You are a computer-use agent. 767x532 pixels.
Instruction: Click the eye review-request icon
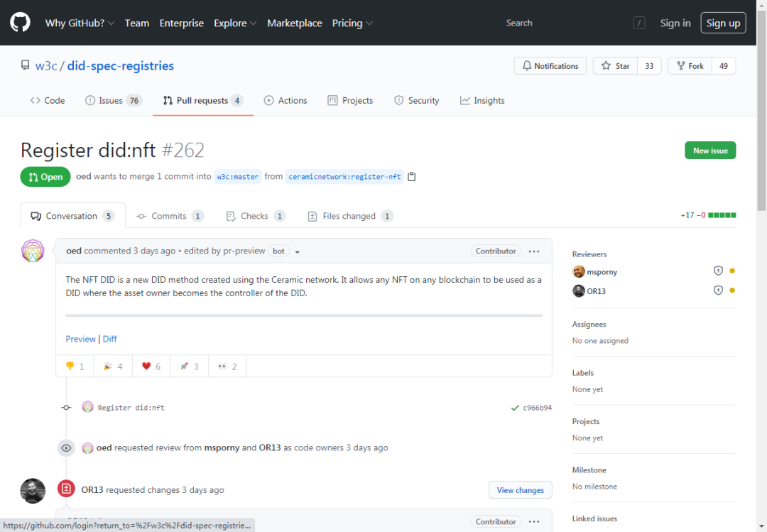66,447
